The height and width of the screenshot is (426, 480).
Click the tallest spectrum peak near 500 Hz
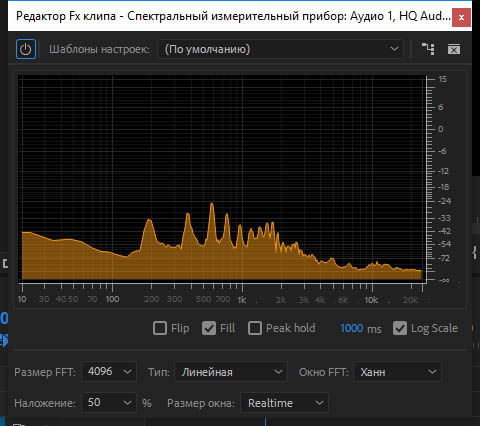[212, 204]
